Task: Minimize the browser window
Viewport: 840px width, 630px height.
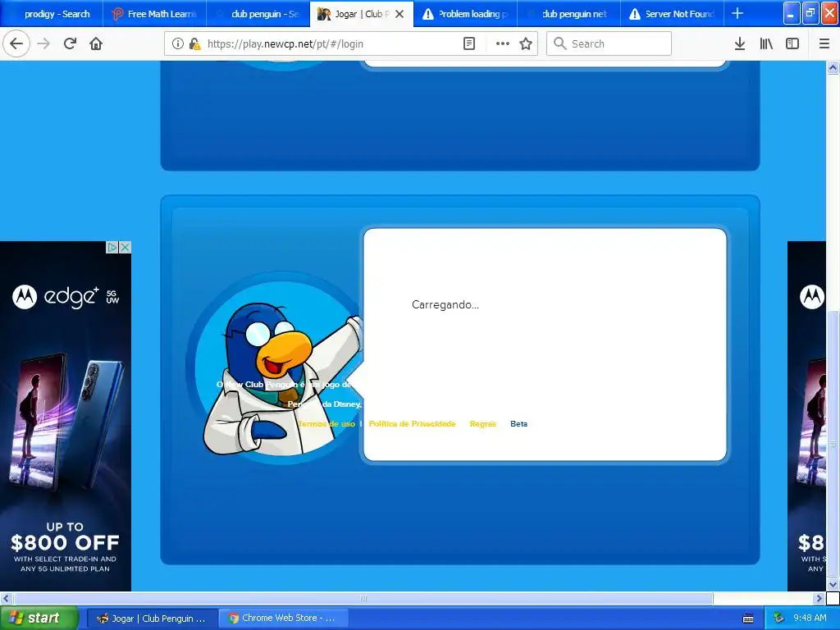Action: [x=792, y=13]
